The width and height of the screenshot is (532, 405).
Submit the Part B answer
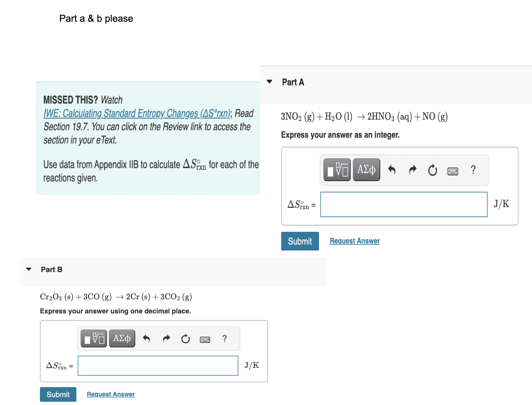tap(58, 394)
